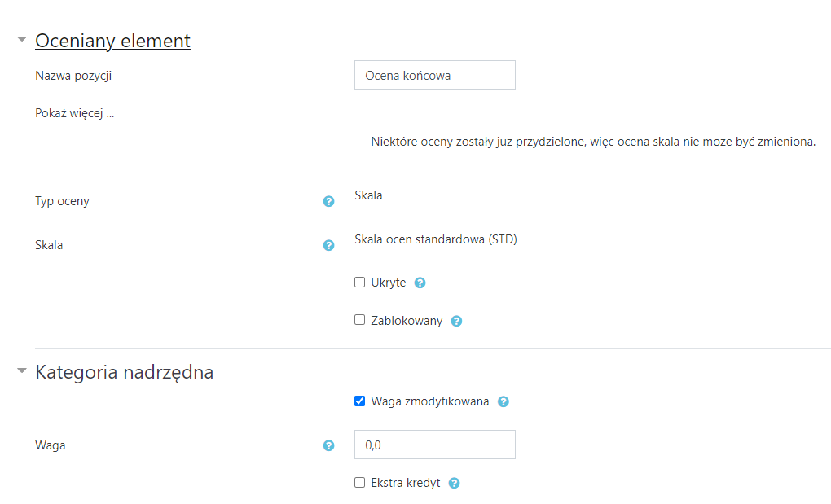The width and height of the screenshot is (831, 504).
Task: Collapse section using arrow beside Oceniany element
Action: click(22, 39)
